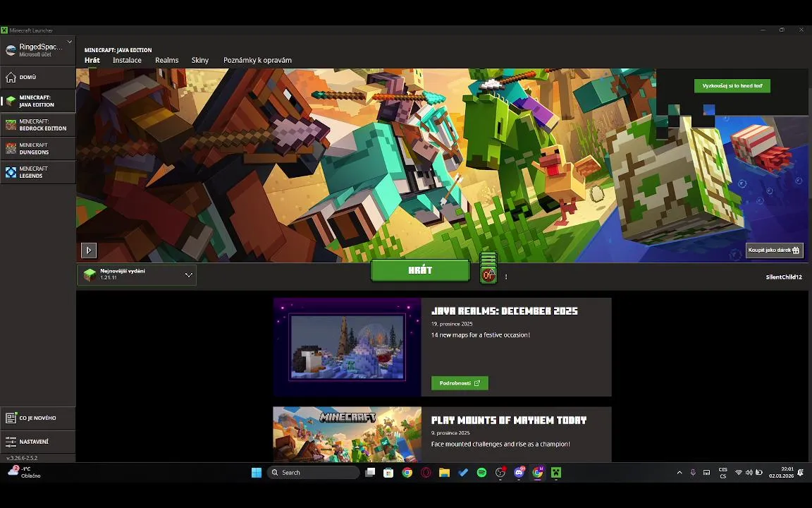Select Minecraft Dungeons in sidebar
This screenshot has width=812, height=508.
coord(38,149)
